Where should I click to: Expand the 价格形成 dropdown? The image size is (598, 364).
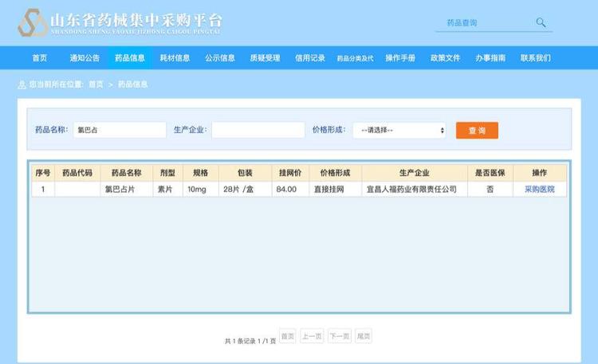(x=399, y=131)
